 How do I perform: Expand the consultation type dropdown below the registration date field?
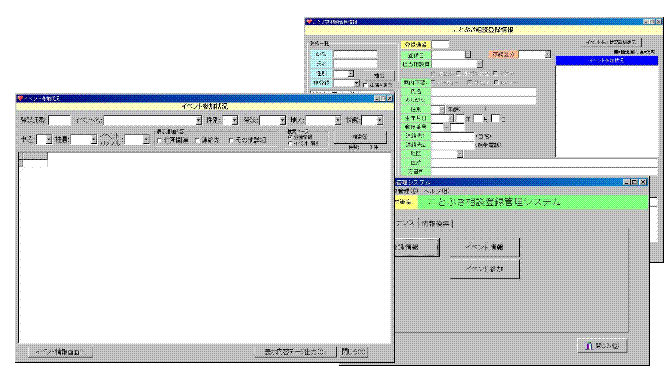(x=479, y=64)
